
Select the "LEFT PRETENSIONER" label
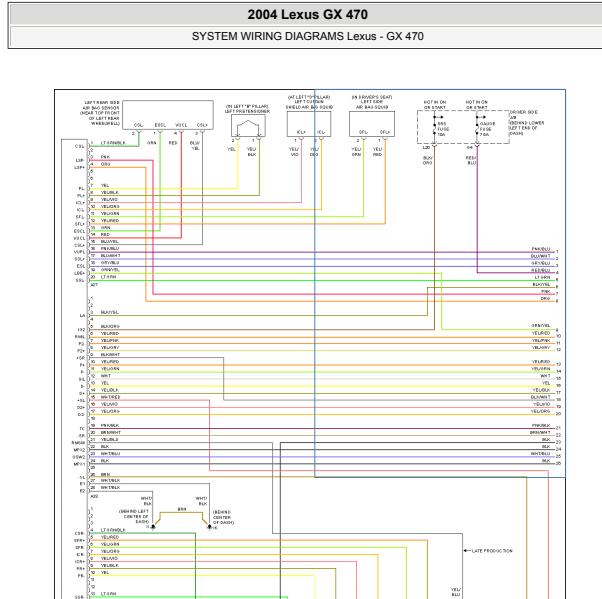tap(247, 111)
